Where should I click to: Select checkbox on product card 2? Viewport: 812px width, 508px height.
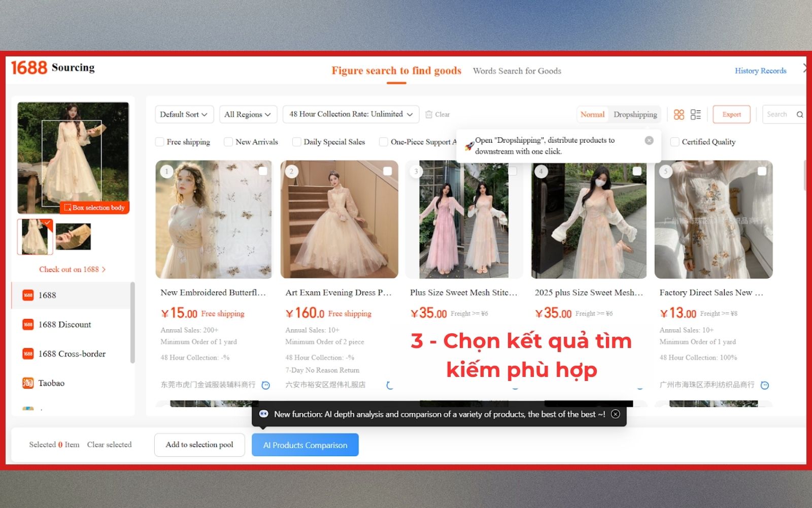point(388,171)
